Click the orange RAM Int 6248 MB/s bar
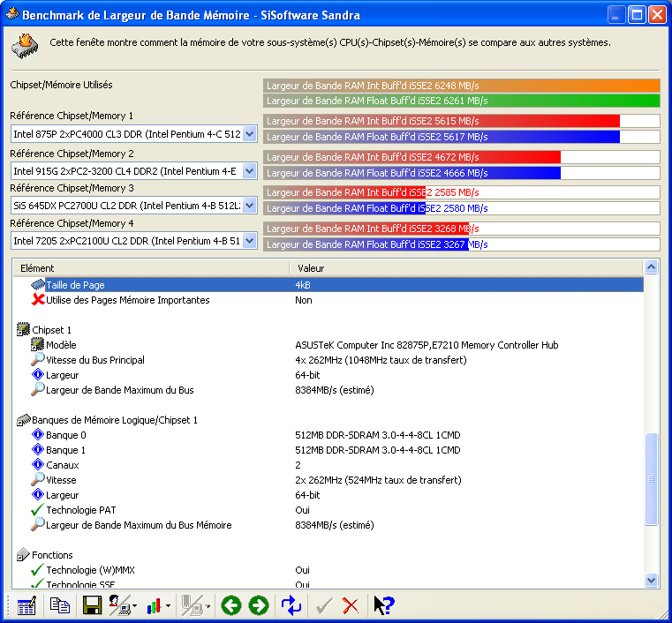672x623 pixels. coord(462,86)
